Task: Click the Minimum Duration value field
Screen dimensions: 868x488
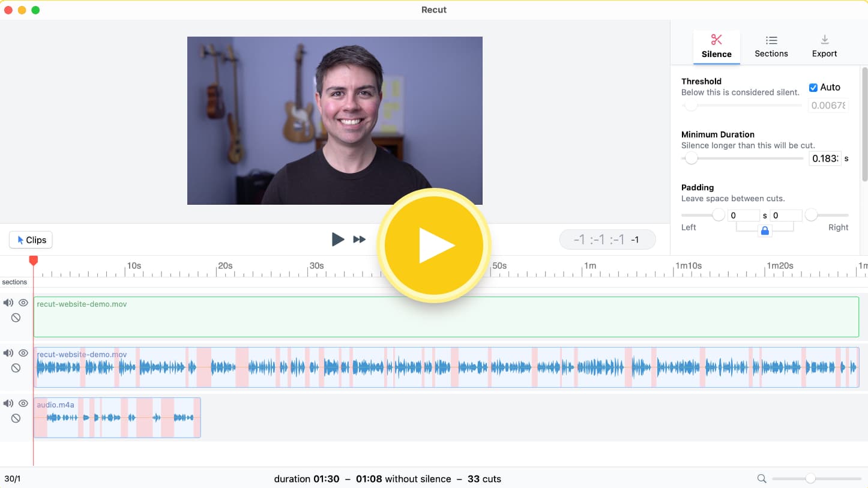Action: coord(825,158)
